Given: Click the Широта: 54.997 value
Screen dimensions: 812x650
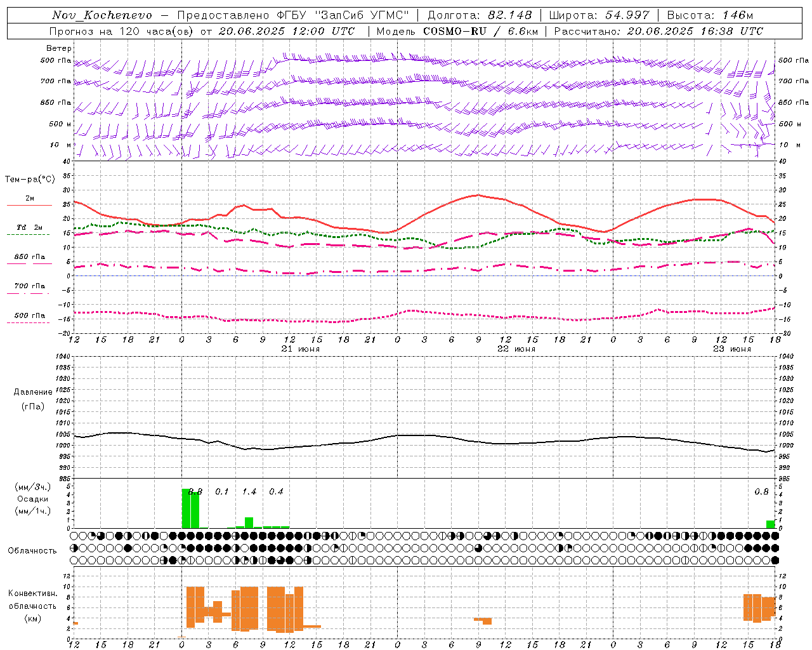Looking at the screenshot, I should pos(599,15).
